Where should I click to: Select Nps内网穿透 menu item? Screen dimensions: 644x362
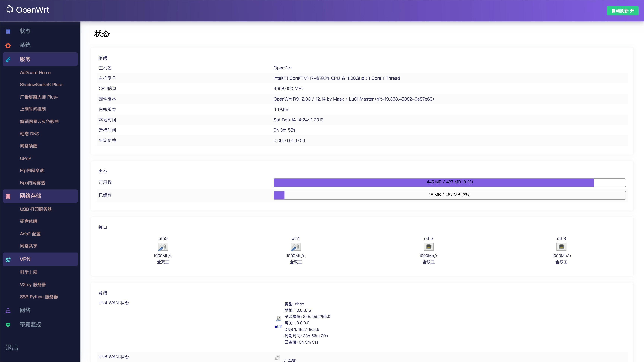click(32, 183)
